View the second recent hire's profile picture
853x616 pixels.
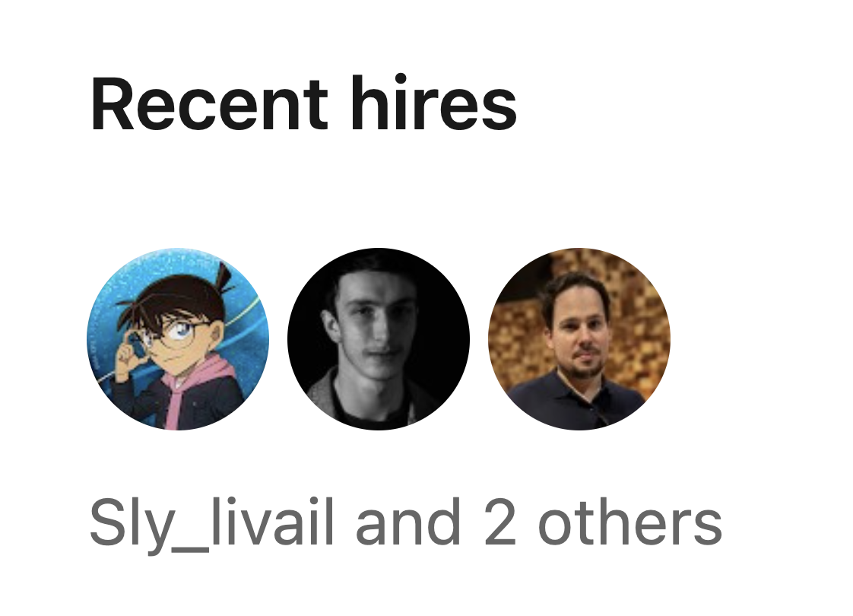[x=379, y=339]
